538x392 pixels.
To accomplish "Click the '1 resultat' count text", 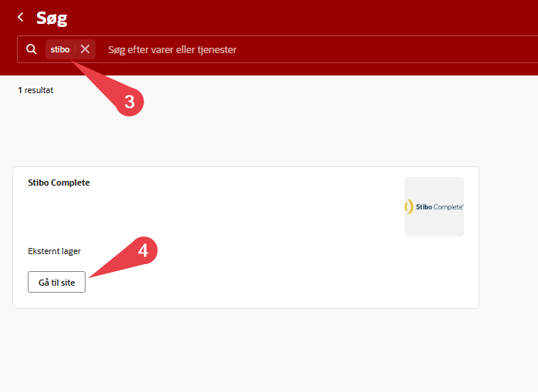I will (35, 90).
